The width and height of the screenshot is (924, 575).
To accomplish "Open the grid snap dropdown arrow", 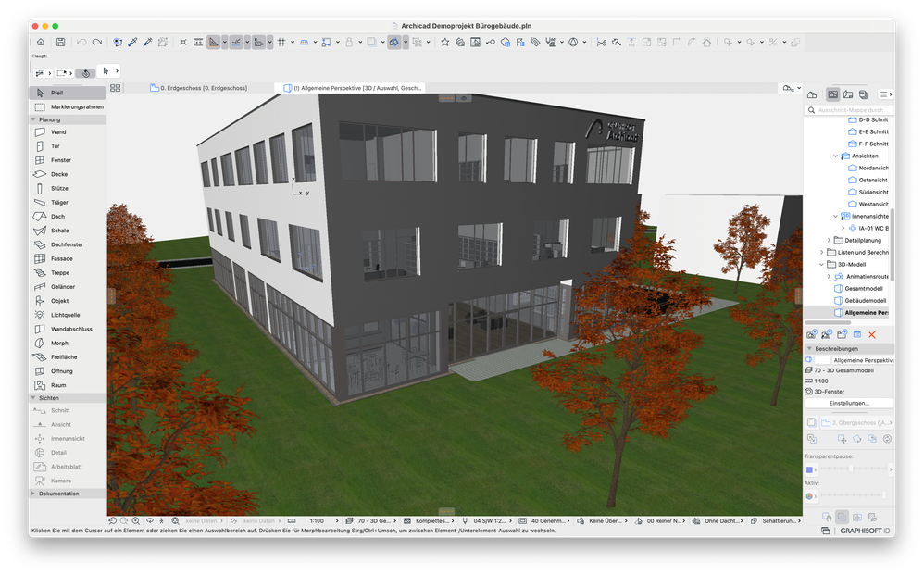I will click(293, 42).
